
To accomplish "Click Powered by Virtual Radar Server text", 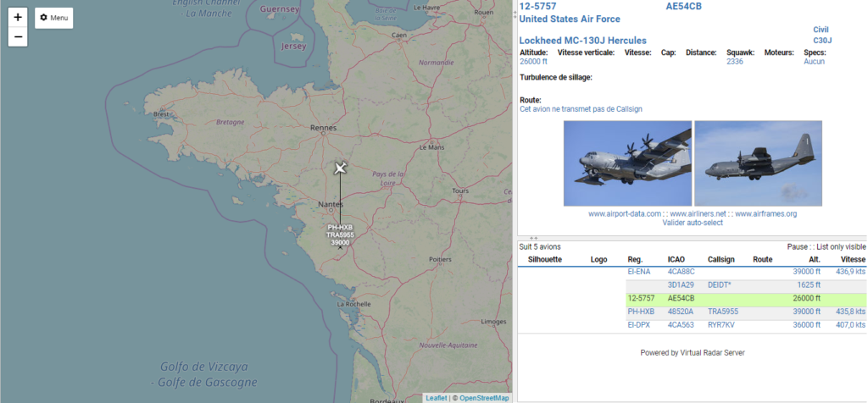I will click(x=692, y=353).
